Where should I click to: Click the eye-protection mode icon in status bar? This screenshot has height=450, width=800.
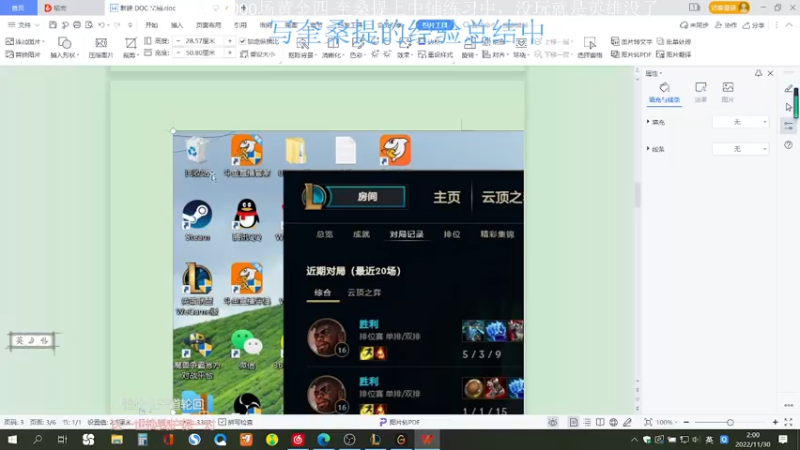click(553, 422)
